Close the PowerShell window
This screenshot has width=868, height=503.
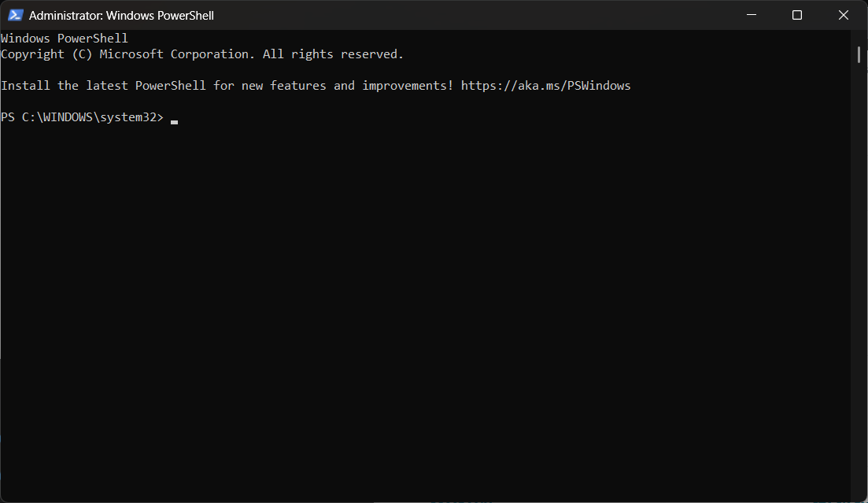click(843, 14)
